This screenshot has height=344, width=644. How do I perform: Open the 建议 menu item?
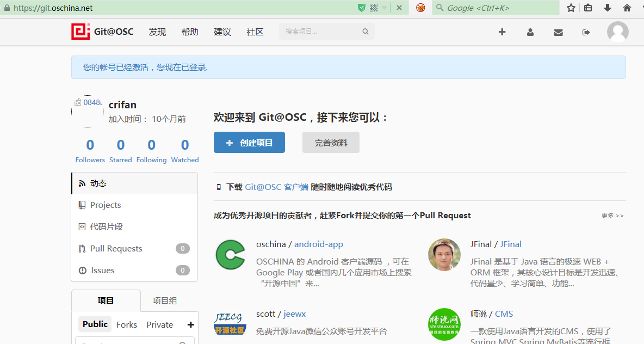[222, 32]
